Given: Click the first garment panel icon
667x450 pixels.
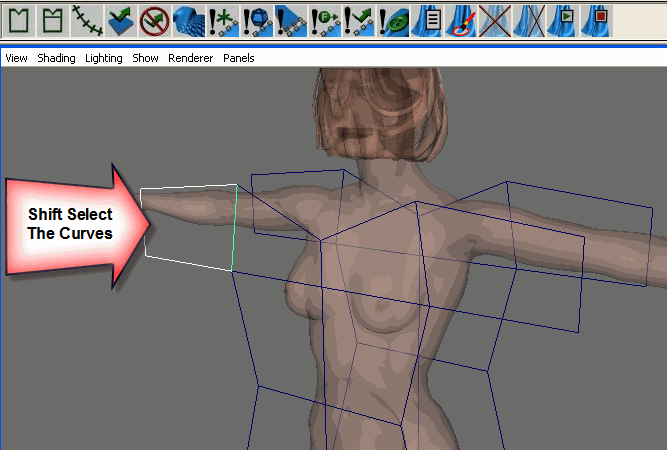Looking at the screenshot, I should pos(19,17).
